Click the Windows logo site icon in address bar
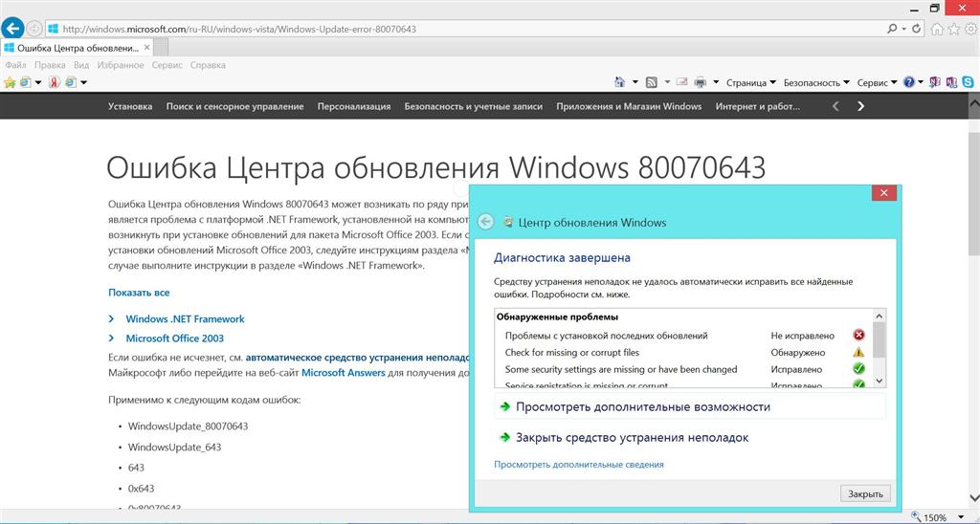This screenshot has width=980, height=524. tap(54, 29)
